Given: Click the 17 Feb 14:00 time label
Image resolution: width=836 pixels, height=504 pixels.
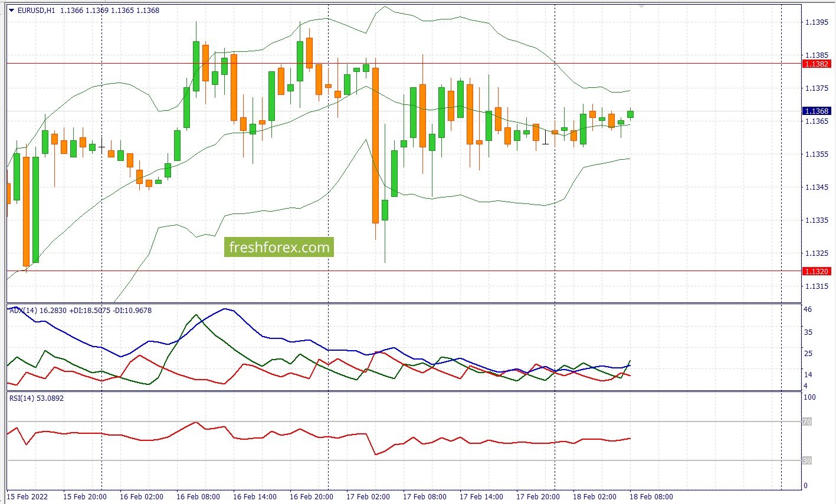Looking at the screenshot, I should coord(481,496).
